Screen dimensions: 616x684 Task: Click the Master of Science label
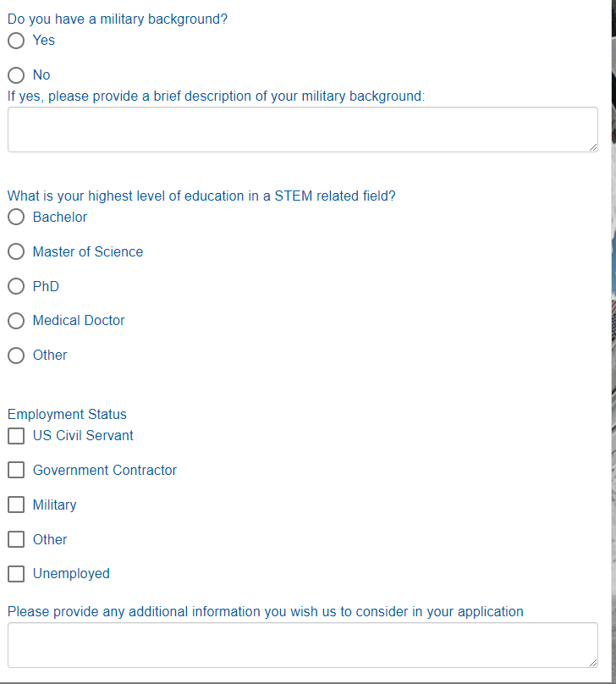[88, 252]
